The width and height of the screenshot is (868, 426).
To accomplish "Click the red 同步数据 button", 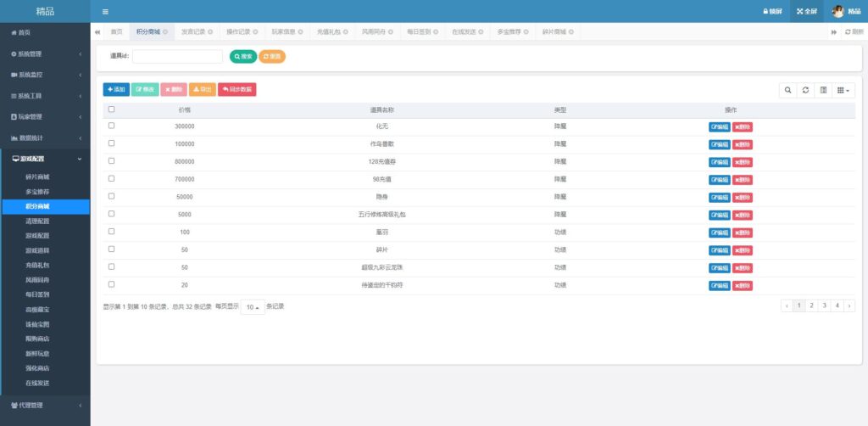I will click(x=236, y=89).
